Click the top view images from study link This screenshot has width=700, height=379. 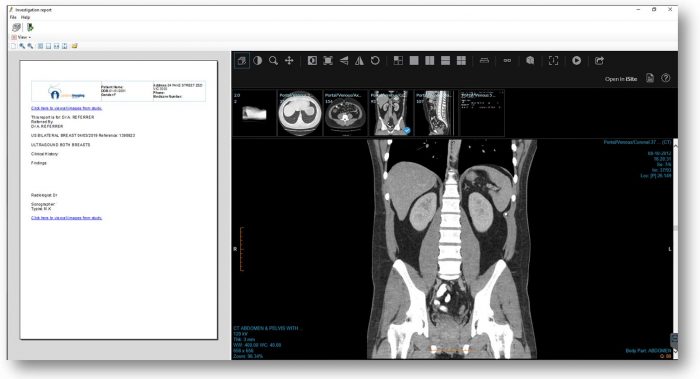coord(67,108)
